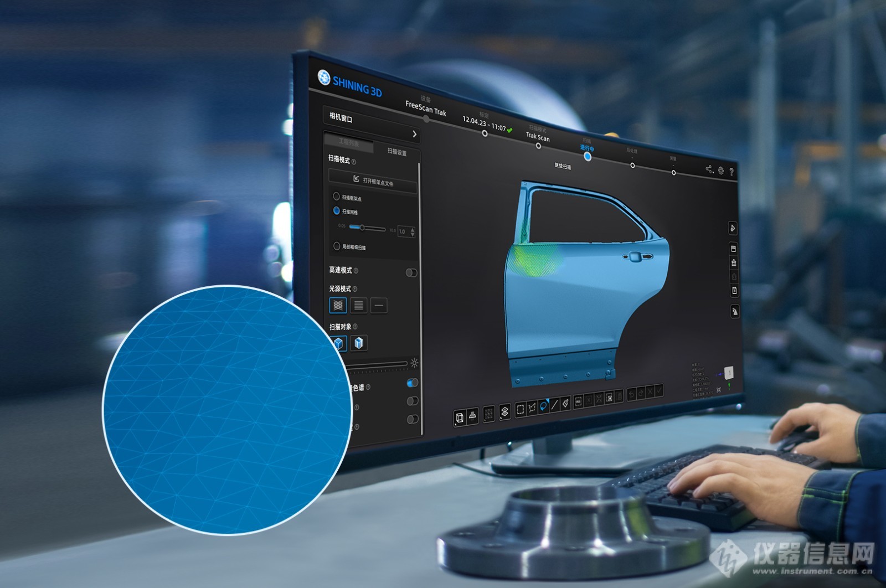The width and height of the screenshot is (886, 588).
Task: Adjust the scan grid resolution slider
Action: [x=368, y=228]
